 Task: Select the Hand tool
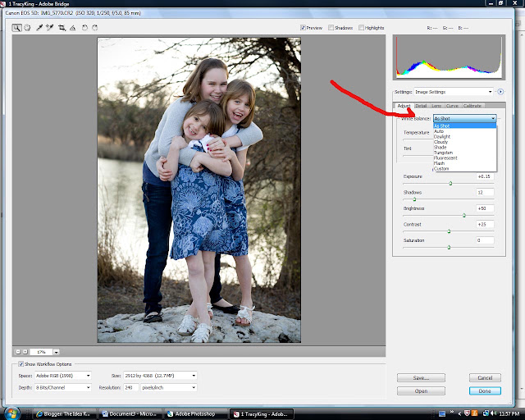(27, 28)
